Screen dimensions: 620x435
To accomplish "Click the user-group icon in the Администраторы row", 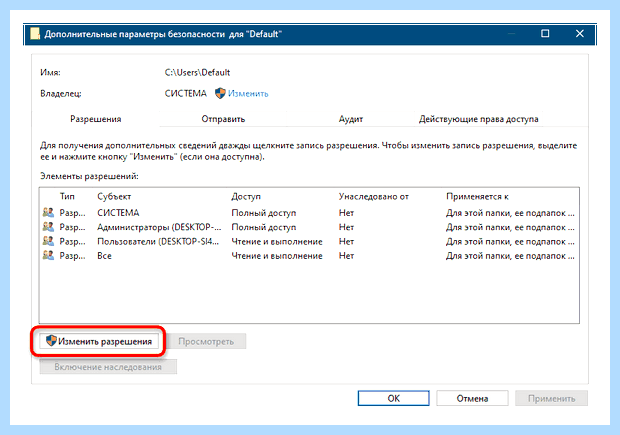I will tap(48, 227).
